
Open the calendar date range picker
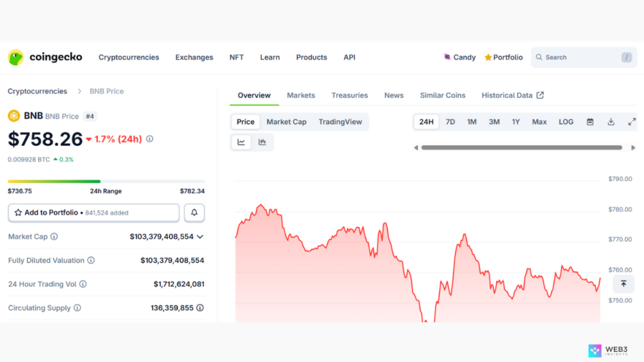(590, 122)
